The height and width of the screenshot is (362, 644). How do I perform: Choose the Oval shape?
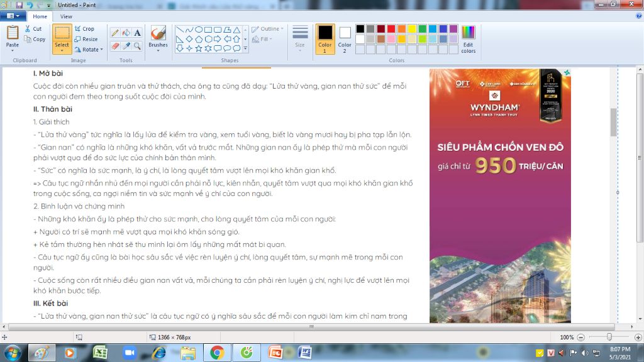[199, 30]
